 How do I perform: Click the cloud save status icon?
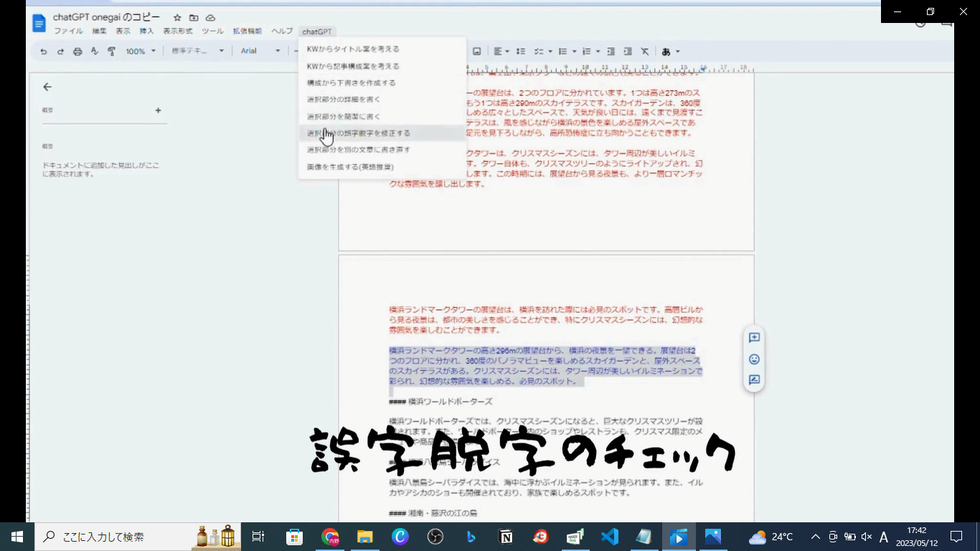click(x=210, y=17)
